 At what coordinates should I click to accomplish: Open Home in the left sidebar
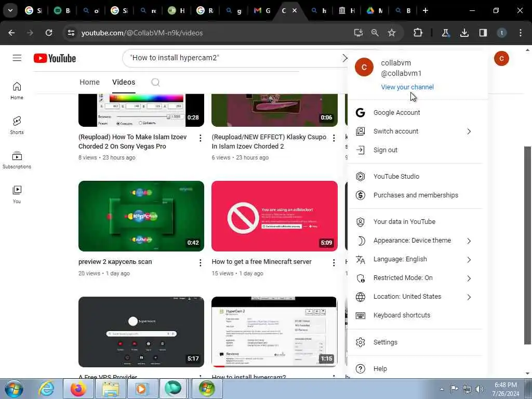click(x=17, y=91)
